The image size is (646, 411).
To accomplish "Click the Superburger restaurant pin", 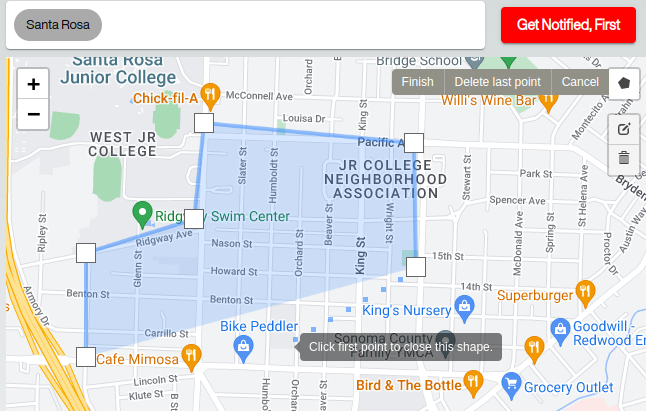I will click(586, 293).
